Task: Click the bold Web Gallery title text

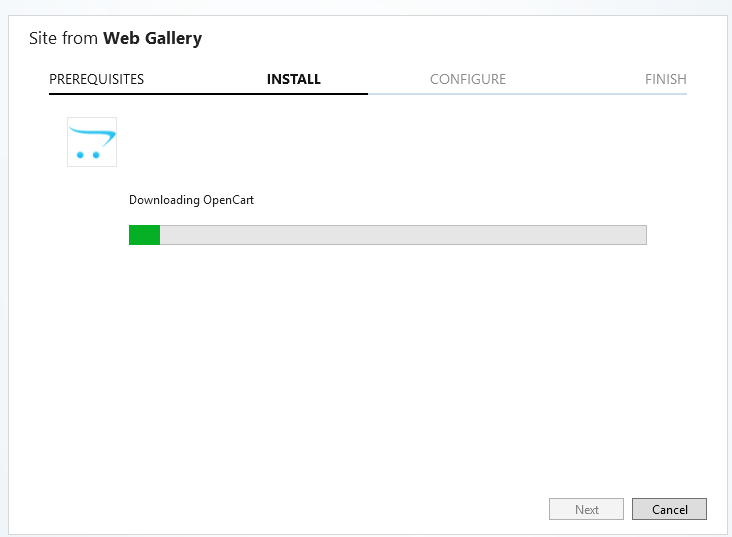Action: [153, 39]
